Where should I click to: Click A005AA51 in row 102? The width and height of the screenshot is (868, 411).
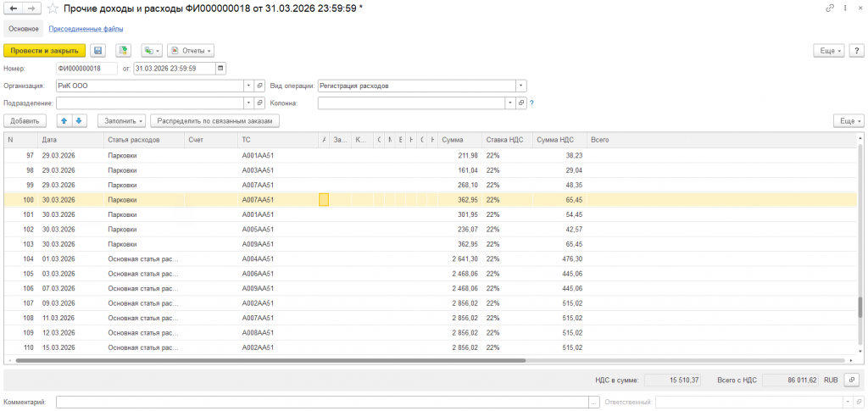pos(258,230)
